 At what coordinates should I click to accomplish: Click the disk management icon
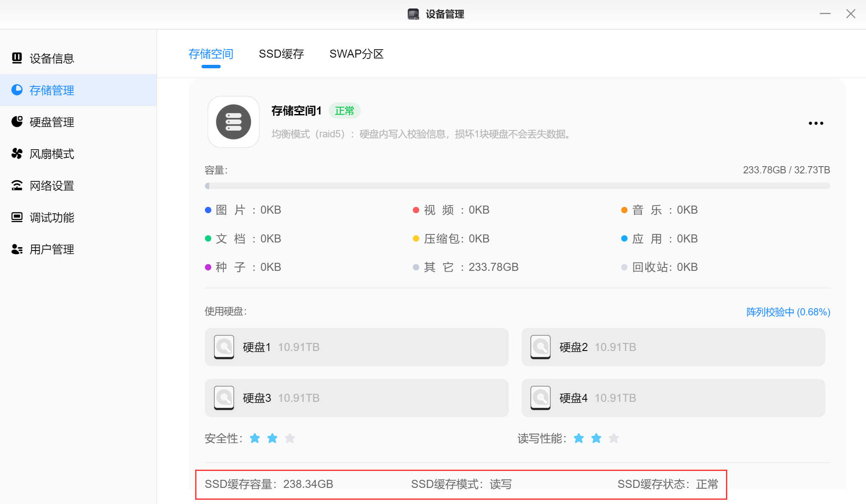[x=17, y=122]
